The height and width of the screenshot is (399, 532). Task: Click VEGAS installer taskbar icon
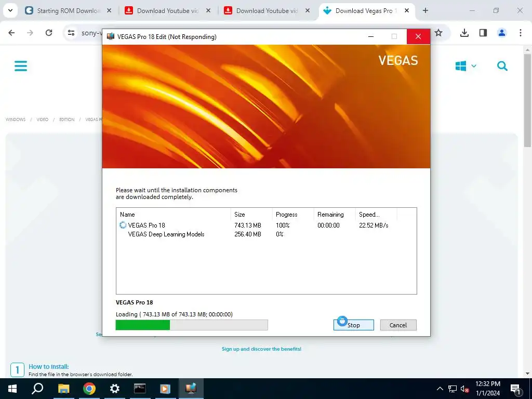[191, 389]
